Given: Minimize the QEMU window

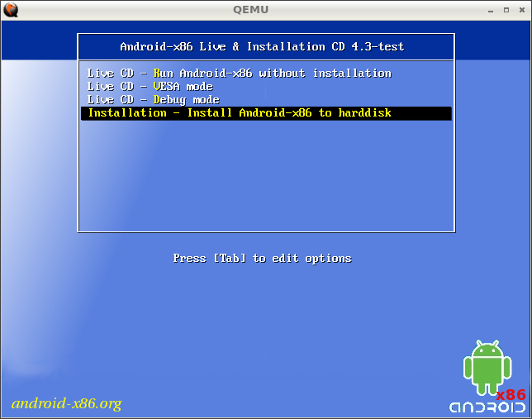Looking at the screenshot, I should pos(491,10).
